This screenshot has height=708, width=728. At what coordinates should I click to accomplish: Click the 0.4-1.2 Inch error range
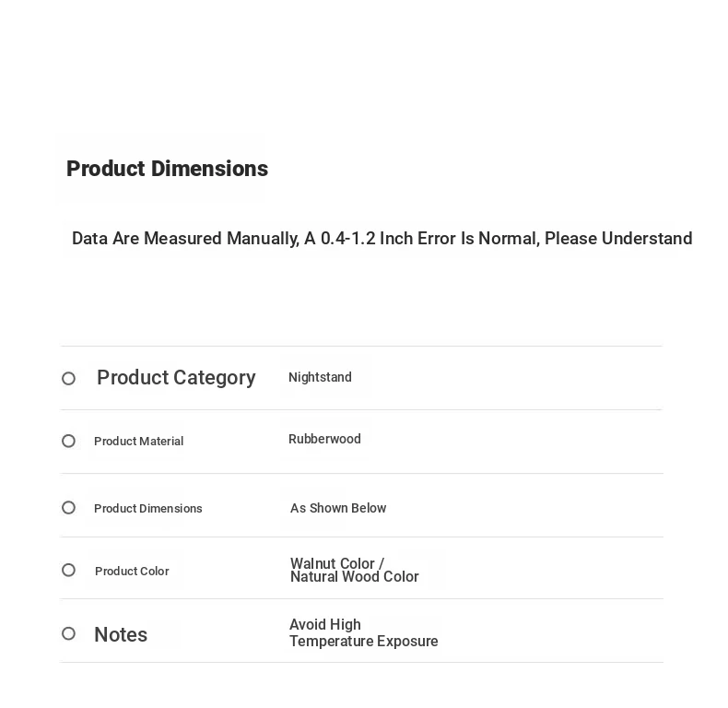(x=365, y=239)
